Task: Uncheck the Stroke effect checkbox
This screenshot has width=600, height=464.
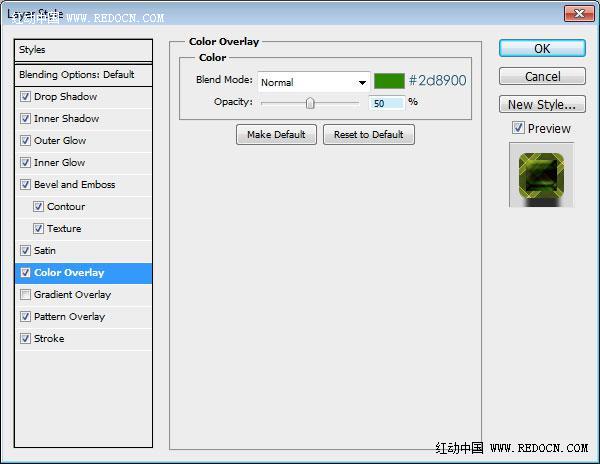Action: point(25,339)
